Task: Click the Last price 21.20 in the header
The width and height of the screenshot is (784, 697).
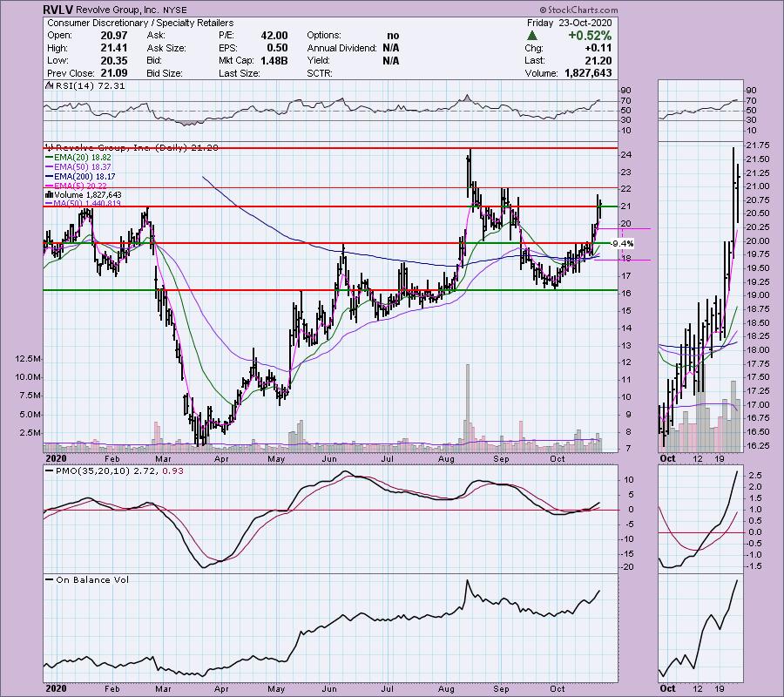Action: (x=598, y=60)
